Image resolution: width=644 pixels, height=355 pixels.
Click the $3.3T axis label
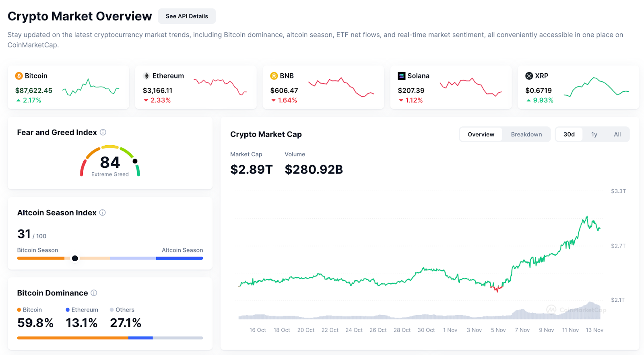coord(618,191)
